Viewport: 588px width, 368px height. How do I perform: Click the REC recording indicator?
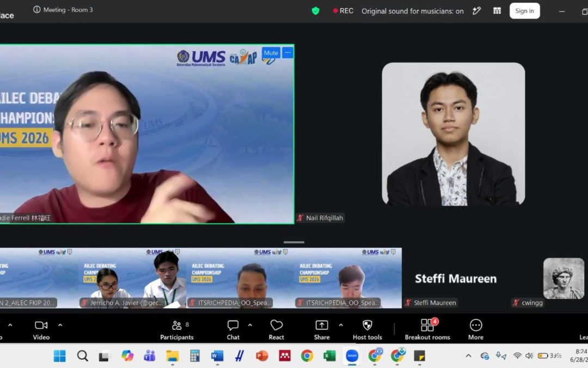click(343, 11)
